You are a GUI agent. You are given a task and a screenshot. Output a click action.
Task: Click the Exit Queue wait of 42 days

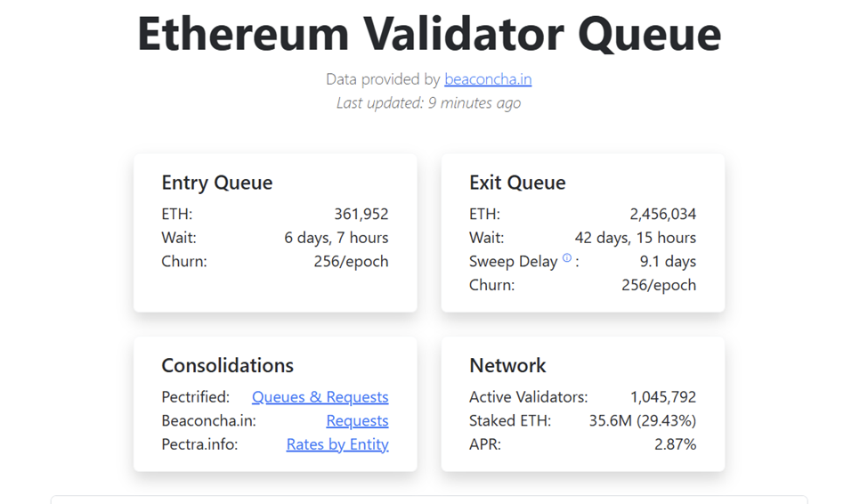636,238
